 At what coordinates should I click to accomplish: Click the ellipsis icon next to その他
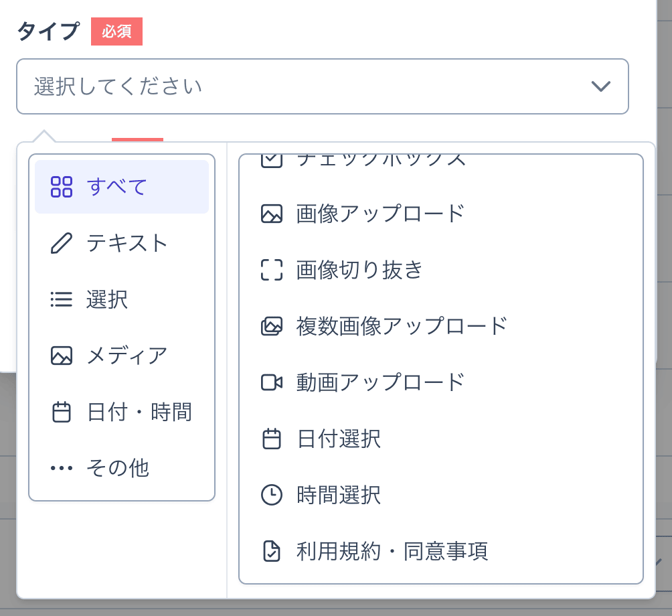(62, 467)
